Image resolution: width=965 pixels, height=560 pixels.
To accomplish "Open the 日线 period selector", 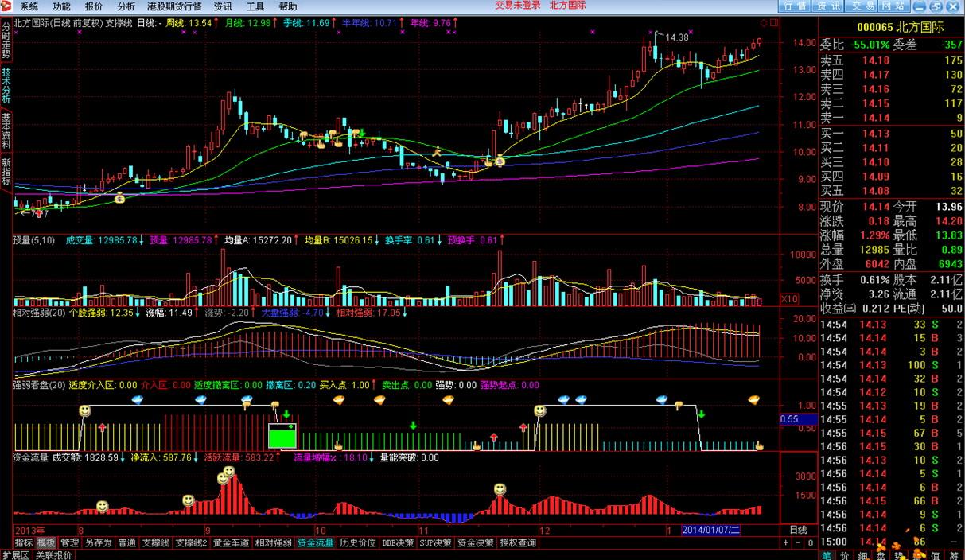I will coord(797,530).
